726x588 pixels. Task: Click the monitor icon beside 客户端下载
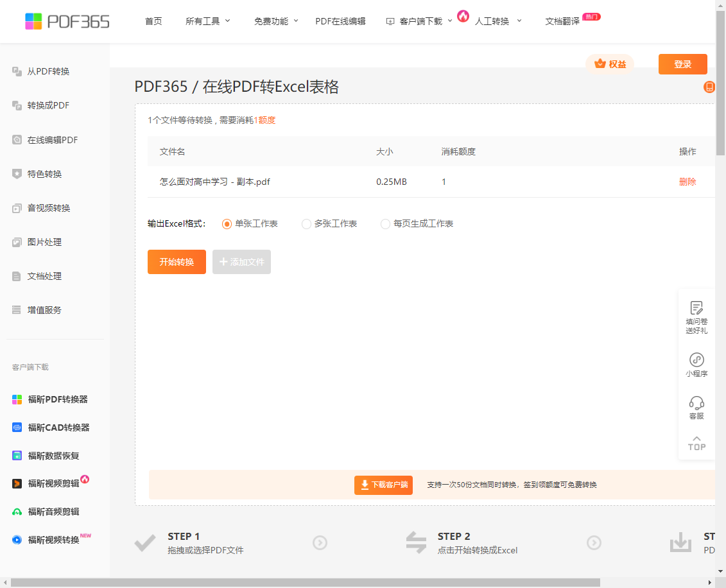[x=390, y=21]
